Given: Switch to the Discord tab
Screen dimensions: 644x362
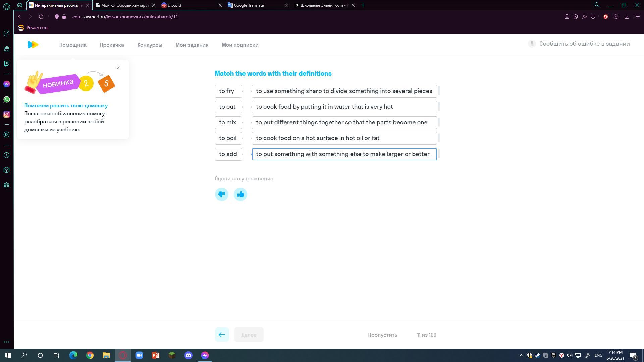Looking at the screenshot, I should [x=174, y=5].
